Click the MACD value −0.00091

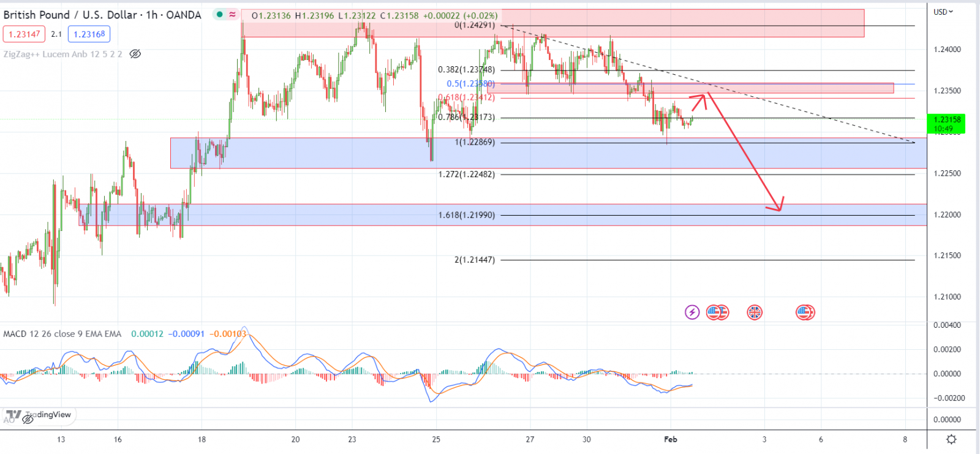point(186,334)
